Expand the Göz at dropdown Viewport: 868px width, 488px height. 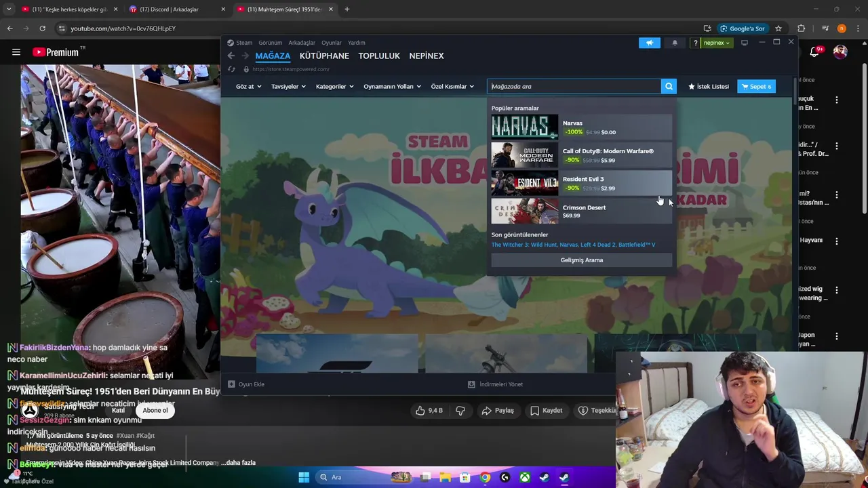(248, 87)
